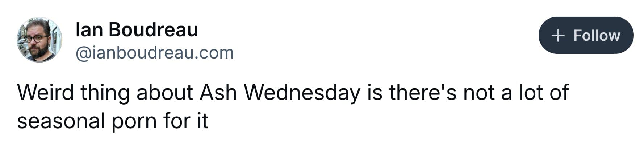Click the "Boudreau" surname in the header
Screen dimensions: 644x149
[153, 30]
